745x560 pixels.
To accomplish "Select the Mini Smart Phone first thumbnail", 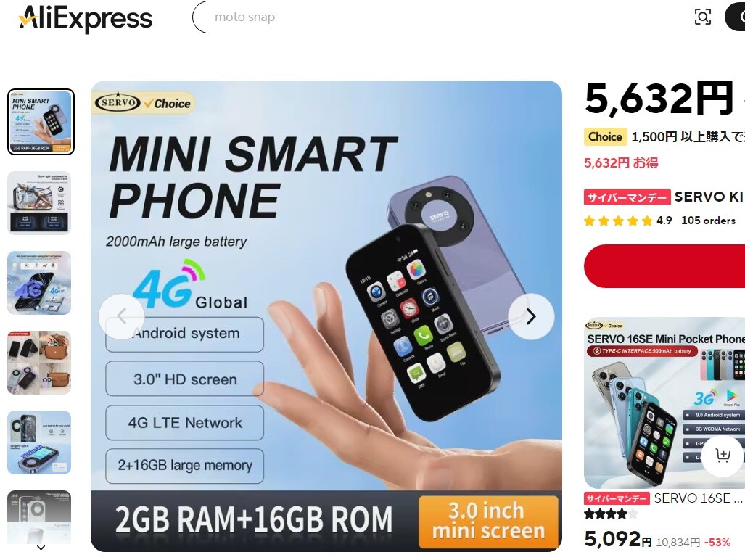I will 41,122.
